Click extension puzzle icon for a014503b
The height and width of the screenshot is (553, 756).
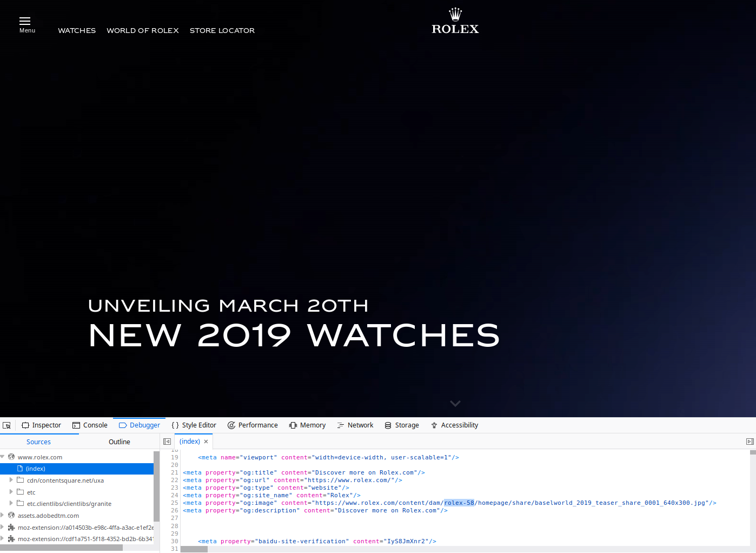pos(11,527)
